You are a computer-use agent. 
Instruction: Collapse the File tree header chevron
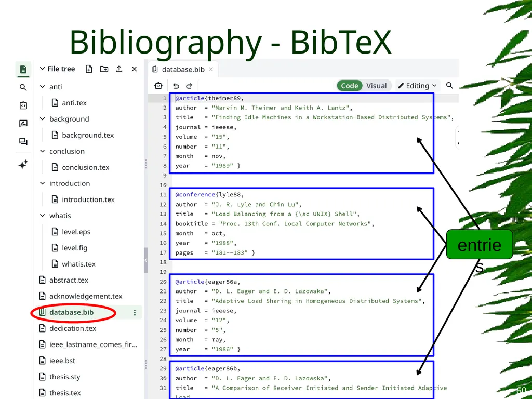(x=43, y=69)
